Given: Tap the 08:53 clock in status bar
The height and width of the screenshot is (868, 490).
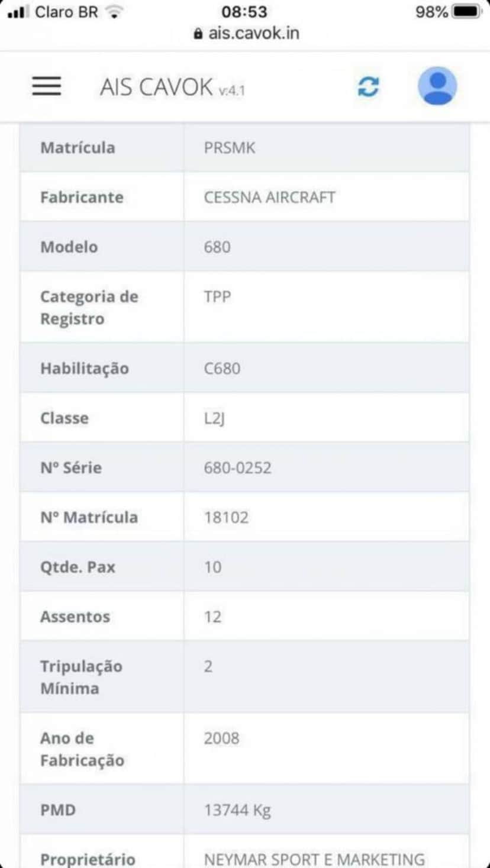Looking at the screenshot, I should pos(244,11).
